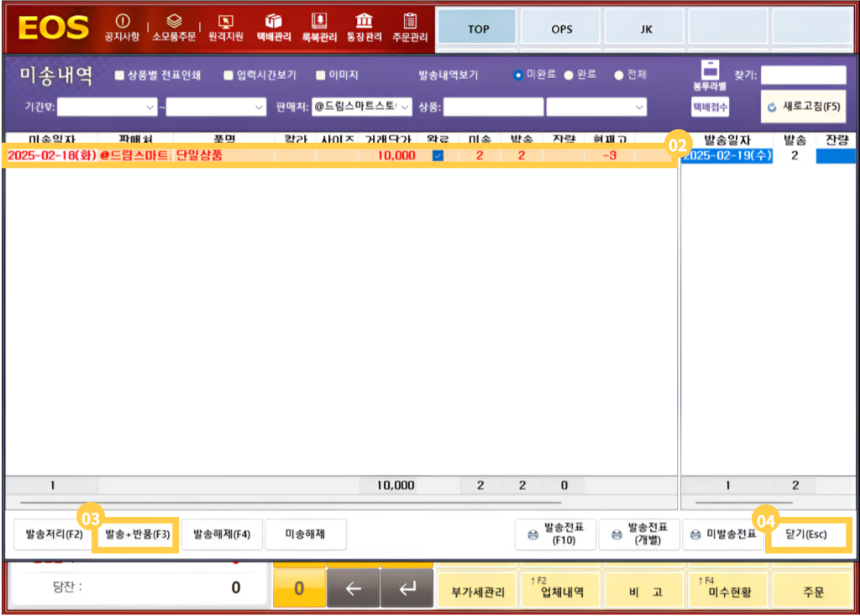Uncheck the 완료 checkbox in the 단일상품 row
Image resolution: width=860 pixels, height=616 pixels.
pyautogui.click(x=438, y=155)
